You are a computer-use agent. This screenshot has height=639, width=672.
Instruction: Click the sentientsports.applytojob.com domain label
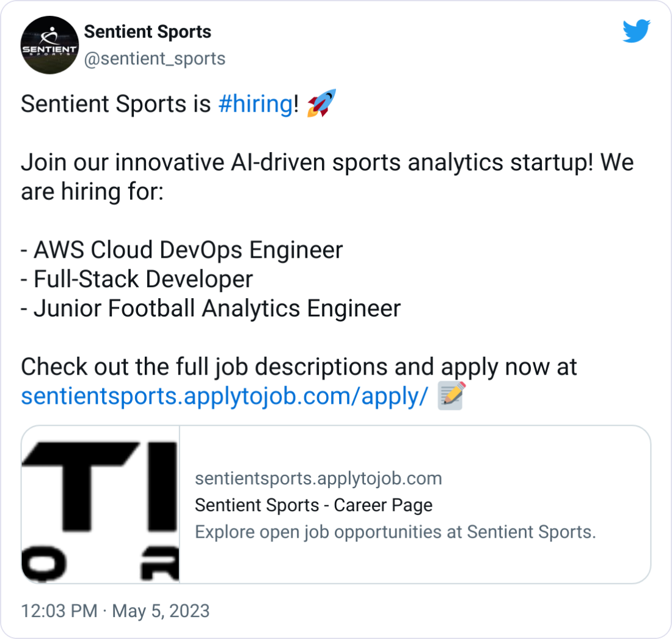318,478
